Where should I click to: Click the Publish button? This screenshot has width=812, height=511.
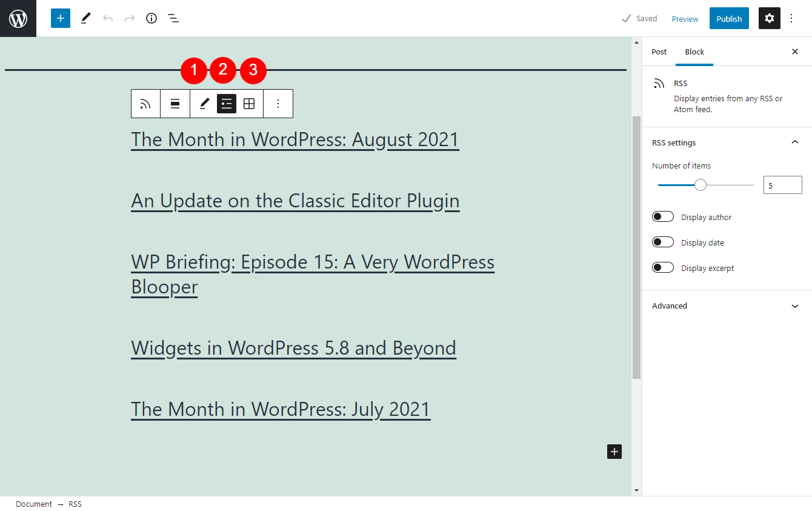(x=729, y=18)
